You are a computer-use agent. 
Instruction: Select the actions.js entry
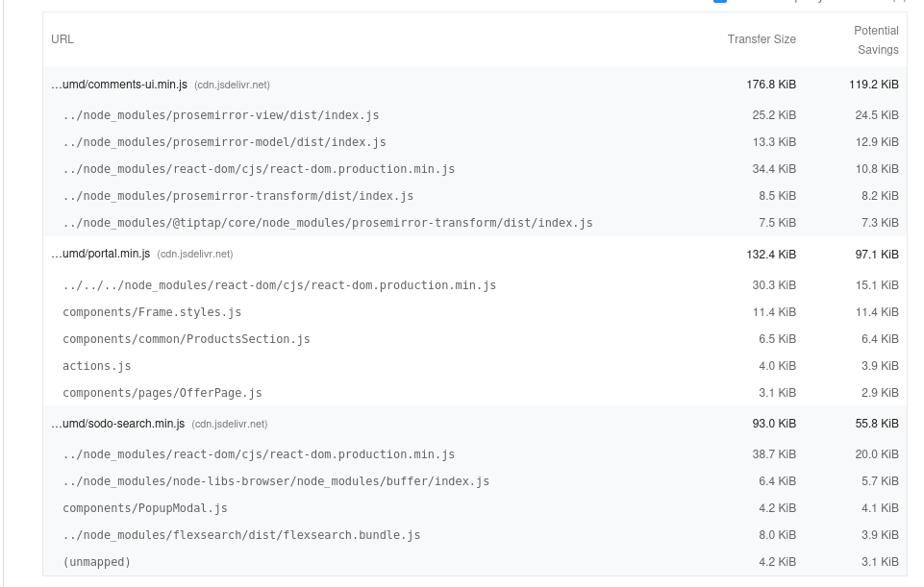(97, 366)
